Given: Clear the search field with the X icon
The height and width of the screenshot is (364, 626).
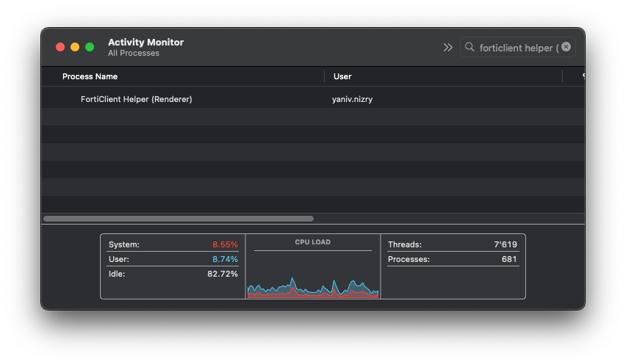Looking at the screenshot, I should tap(566, 47).
